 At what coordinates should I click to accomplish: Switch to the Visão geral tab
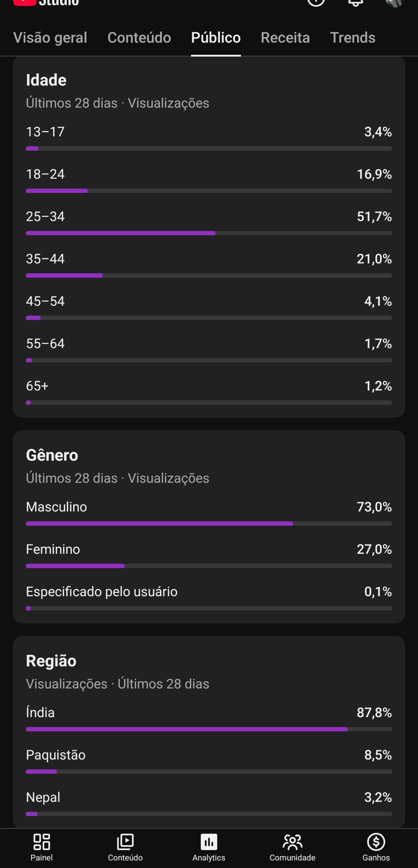pos(50,38)
